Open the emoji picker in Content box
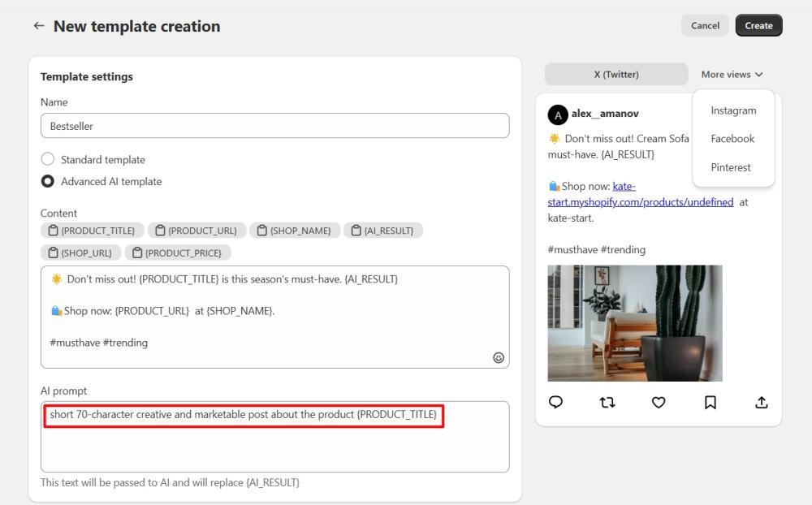 (x=499, y=357)
